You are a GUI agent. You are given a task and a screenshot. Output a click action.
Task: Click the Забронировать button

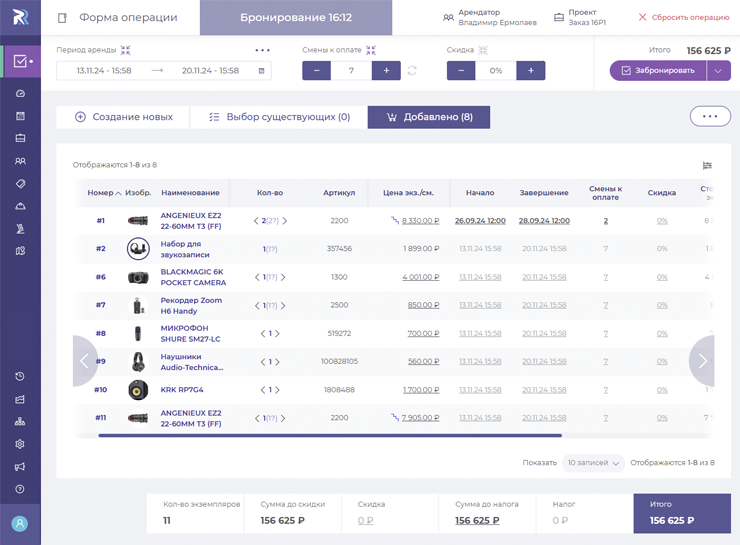(658, 71)
